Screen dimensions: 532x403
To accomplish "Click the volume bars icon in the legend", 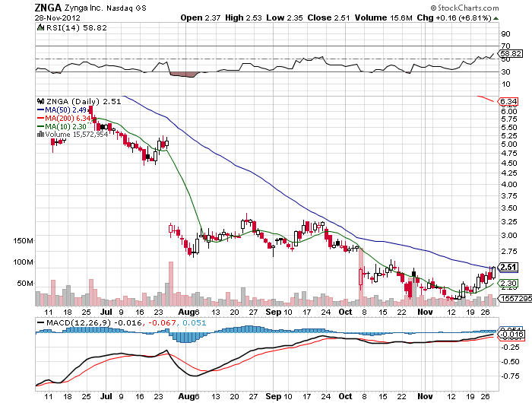I will [x=40, y=134].
